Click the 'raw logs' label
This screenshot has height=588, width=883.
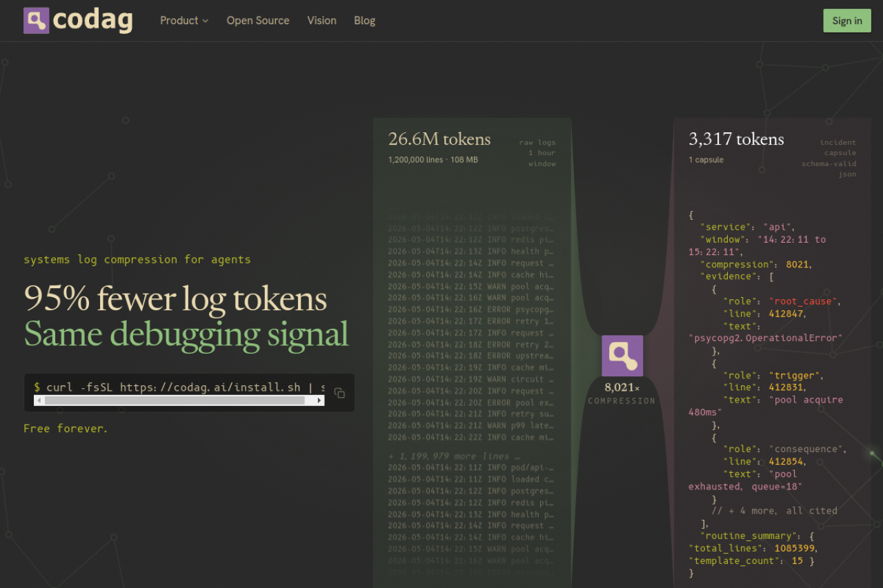(x=537, y=143)
